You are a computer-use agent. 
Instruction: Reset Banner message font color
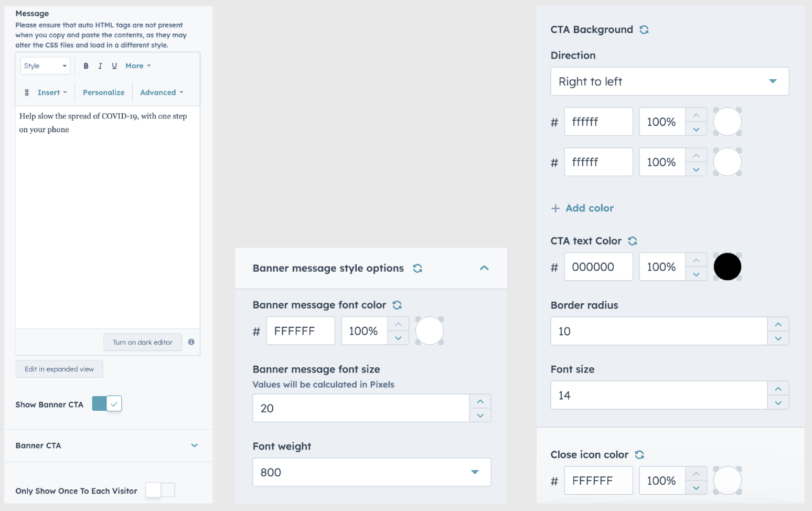(397, 305)
